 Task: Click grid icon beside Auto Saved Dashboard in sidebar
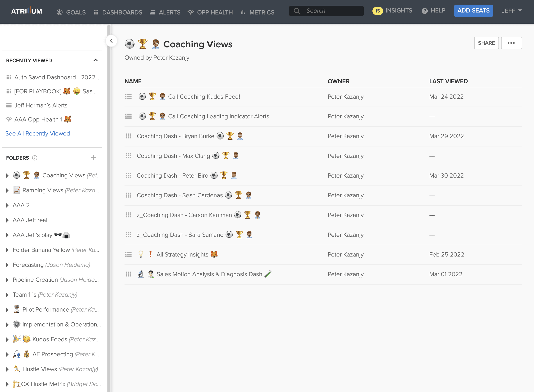pos(9,77)
